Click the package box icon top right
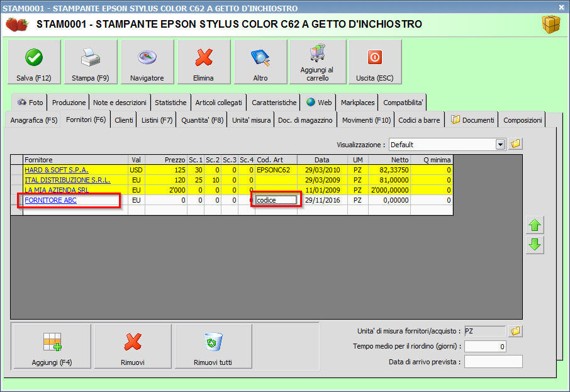This screenshot has width=570, height=392. pyautogui.click(x=551, y=25)
